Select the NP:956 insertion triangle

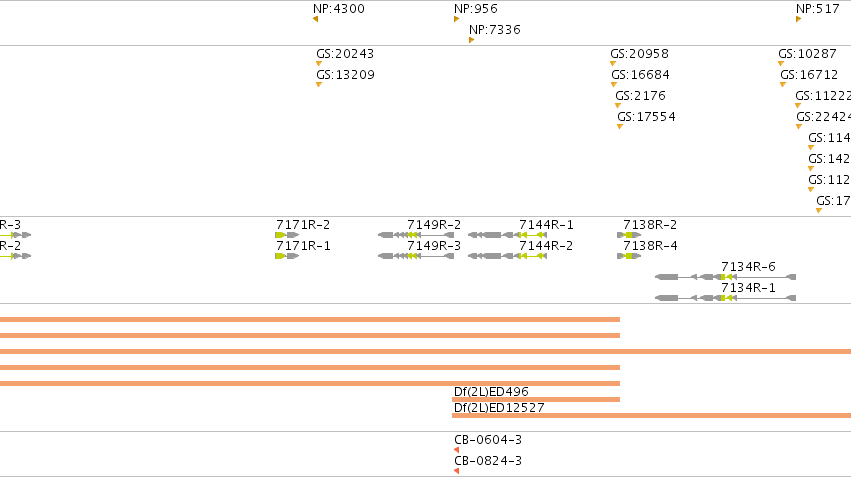click(x=456, y=20)
